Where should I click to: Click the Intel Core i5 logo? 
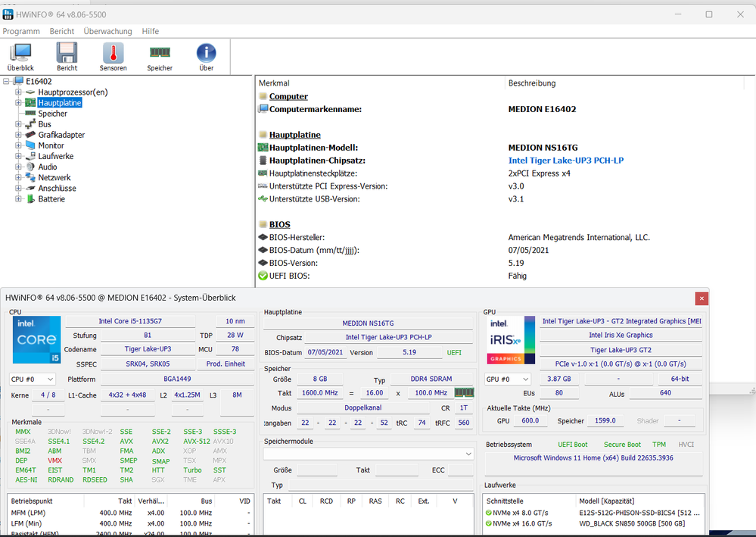tap(36, 341)
